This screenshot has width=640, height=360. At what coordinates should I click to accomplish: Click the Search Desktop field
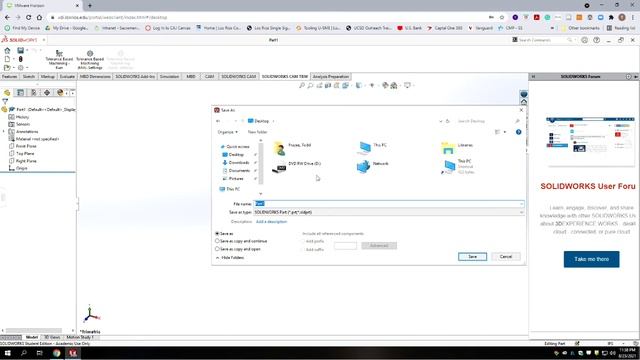tap(488, 121)
